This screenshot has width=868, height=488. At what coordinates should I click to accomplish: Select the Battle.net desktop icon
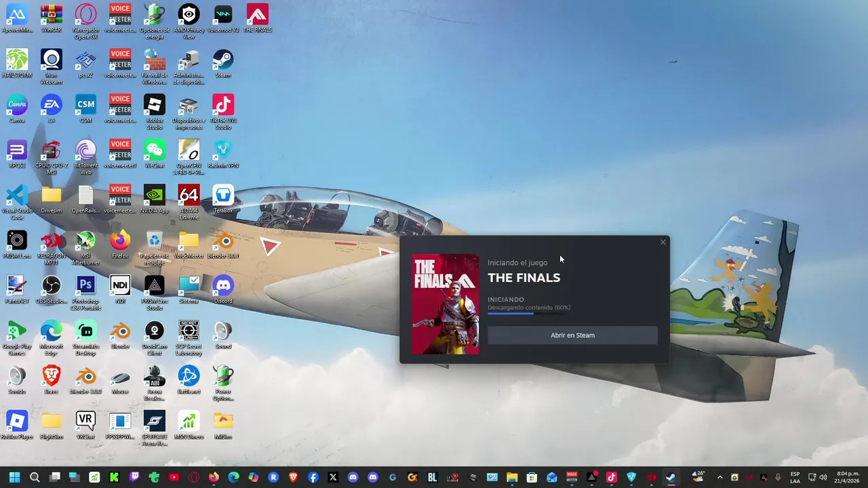[x=189, y=380]
